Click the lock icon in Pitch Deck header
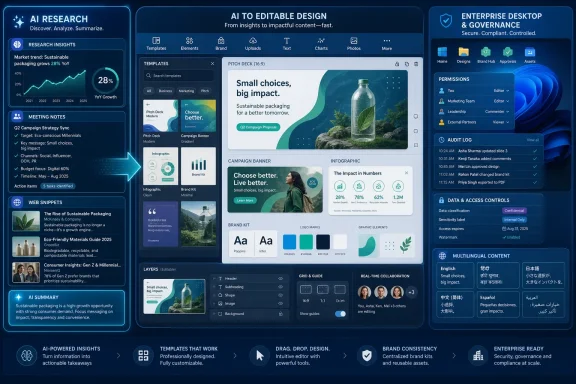This screenshot has width=576, height=384. (397, 64)
